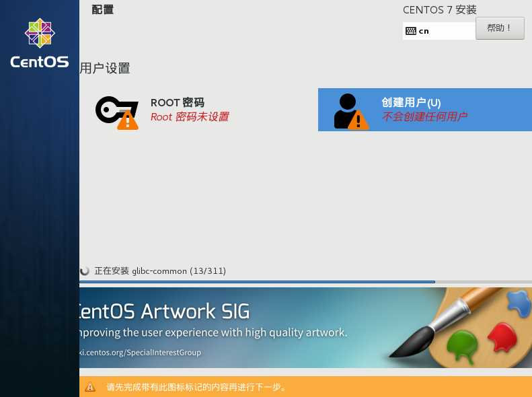
Task: Open the 帮助！ help button
Action: pyautogui.click(x=500, y=28)
